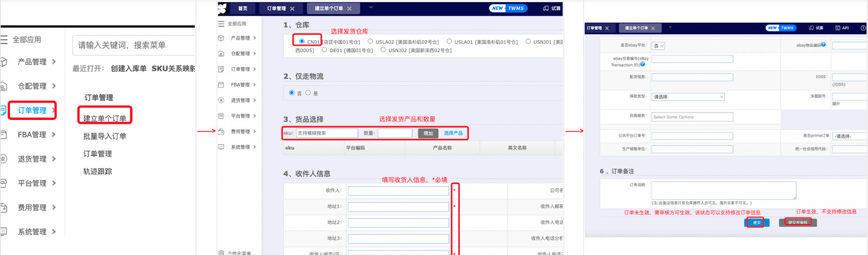The image size is (868, 255).
Task: Switch to the 首页 tab
Action: 242,9
